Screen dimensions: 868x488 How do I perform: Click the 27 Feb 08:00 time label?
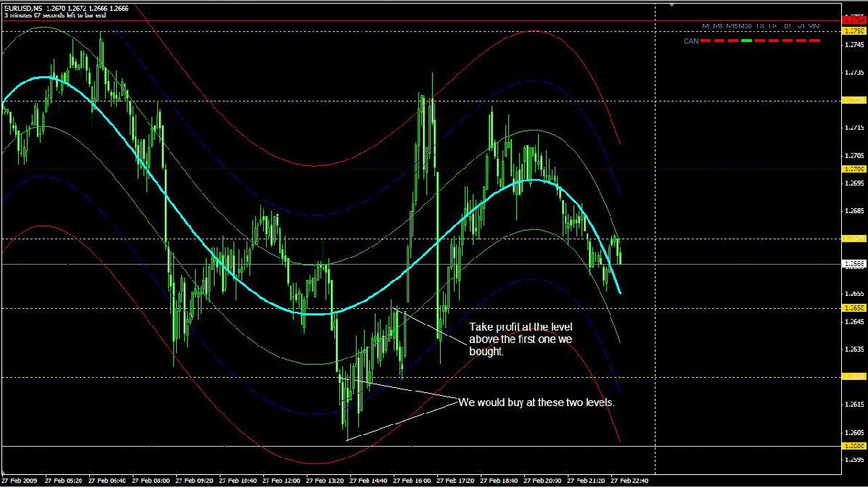tap(151, 481)
